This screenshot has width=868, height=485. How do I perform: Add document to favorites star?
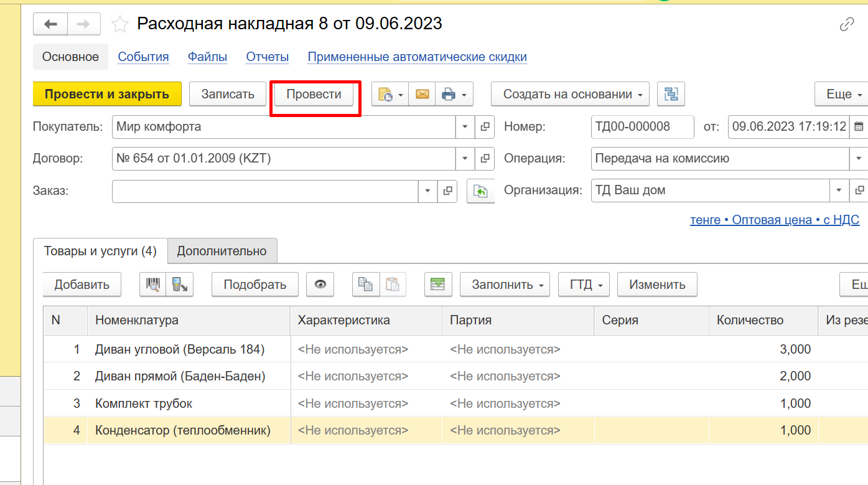click(119, 24)
